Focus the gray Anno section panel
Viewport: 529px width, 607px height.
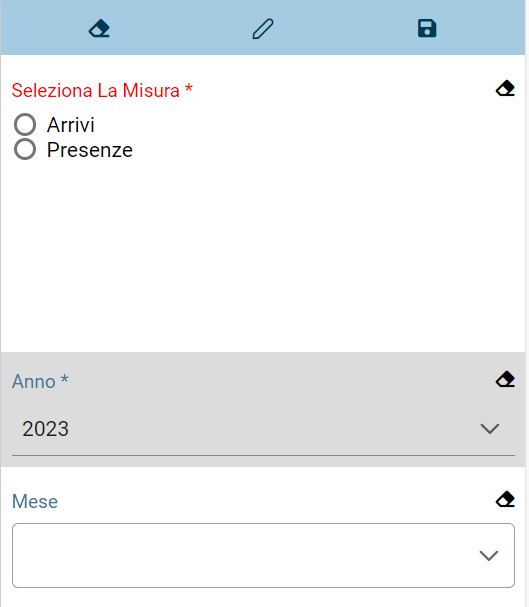pos(263,410)
